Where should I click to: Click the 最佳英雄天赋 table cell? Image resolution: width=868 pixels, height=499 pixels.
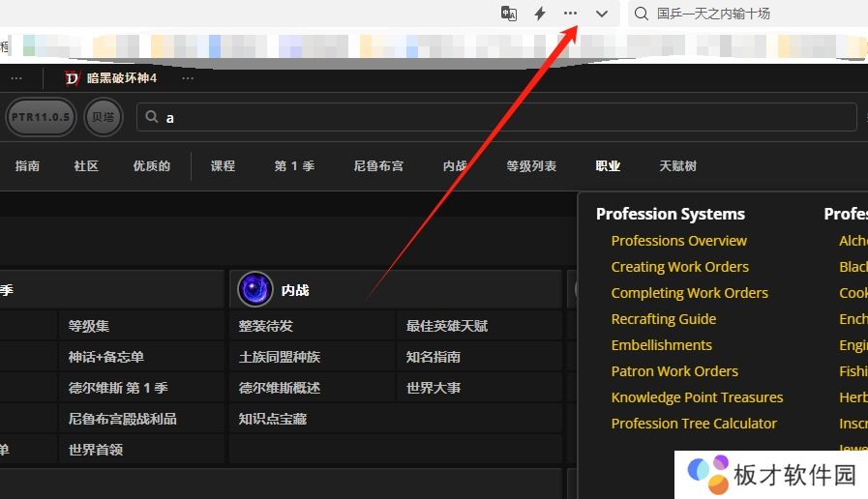click(446, 326)
